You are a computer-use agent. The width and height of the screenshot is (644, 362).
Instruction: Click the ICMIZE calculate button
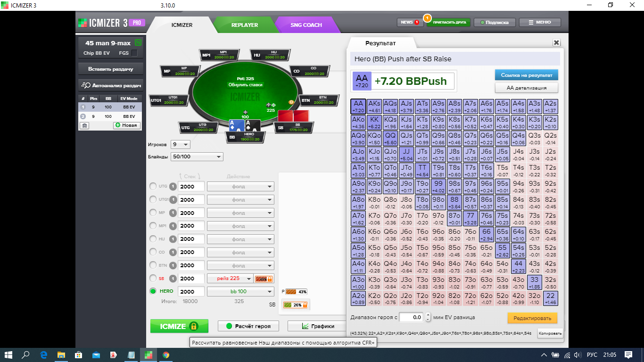coord(179,326)
